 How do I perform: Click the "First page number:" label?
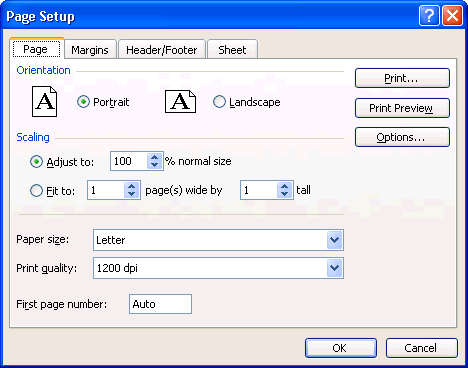62,304
